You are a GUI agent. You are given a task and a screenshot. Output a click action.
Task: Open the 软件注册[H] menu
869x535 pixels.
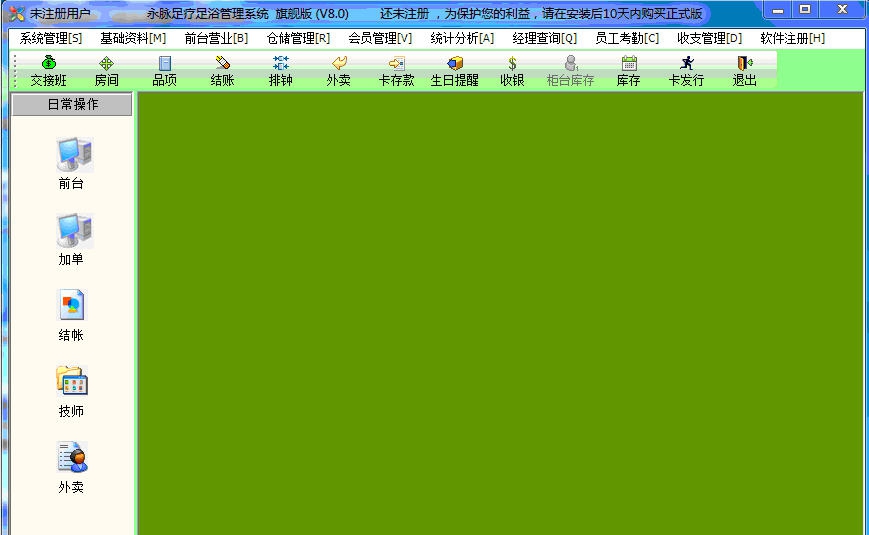point(793,38)
